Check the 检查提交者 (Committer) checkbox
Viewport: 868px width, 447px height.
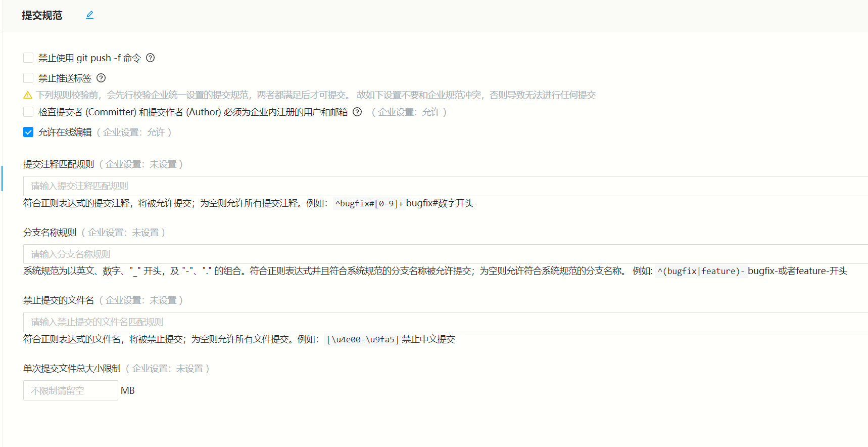(x=28, y=112)
